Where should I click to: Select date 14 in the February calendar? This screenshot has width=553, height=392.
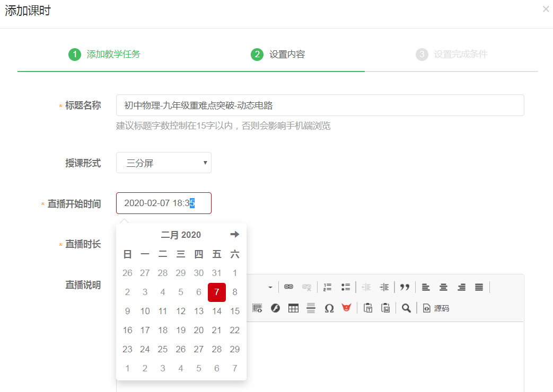click(217, 311)
